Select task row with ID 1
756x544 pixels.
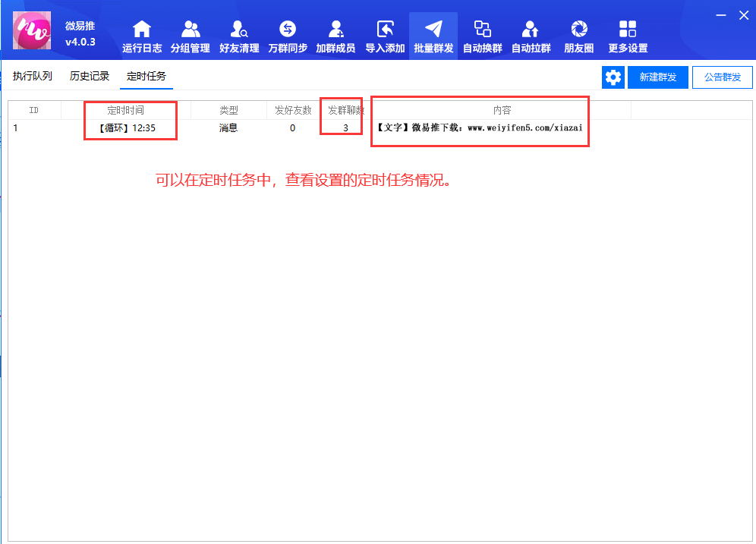(380, 128)
